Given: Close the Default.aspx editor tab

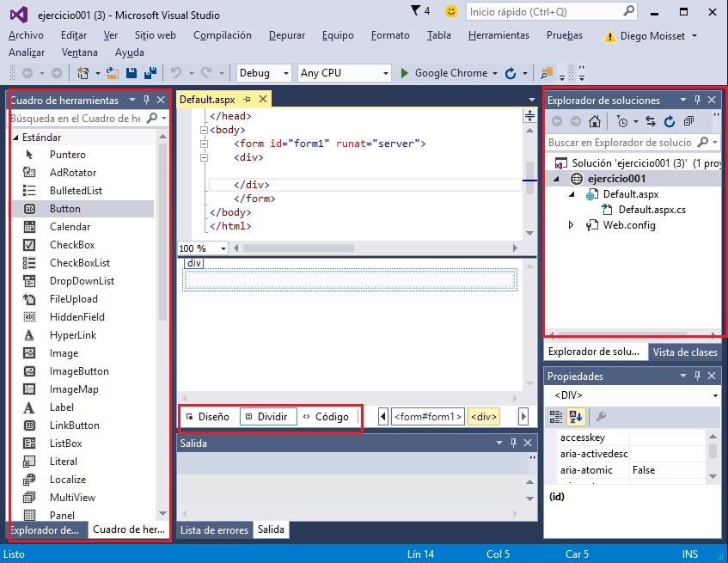Looking at the screenshot, I should point(263,100).
